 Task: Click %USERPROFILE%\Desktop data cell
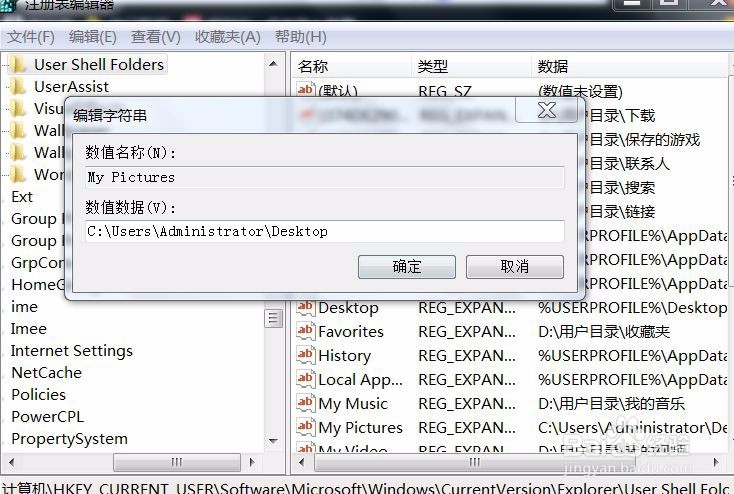pos(632,308)
